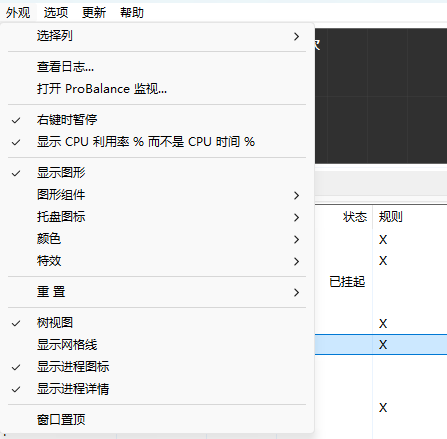This screenshot has width=447, height=439.
Task: Toggle 显示 CPU 利用率 % option
Action: pos(157,142)
